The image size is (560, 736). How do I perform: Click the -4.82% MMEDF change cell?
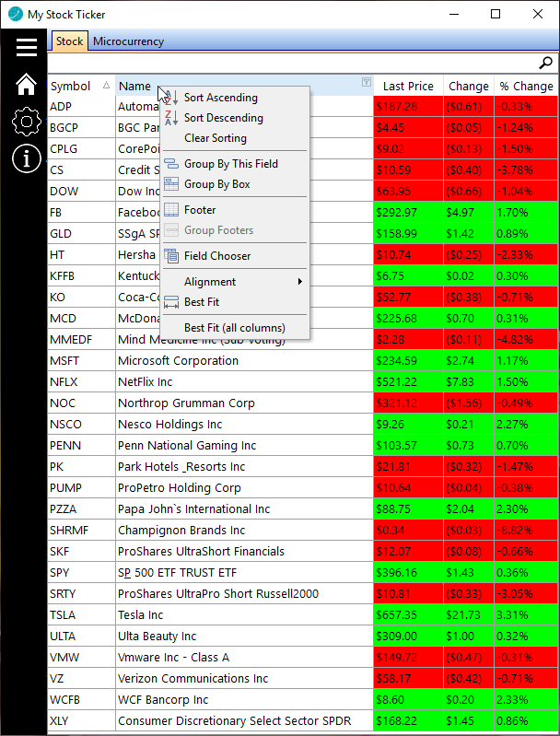click(x=526, y=339)
